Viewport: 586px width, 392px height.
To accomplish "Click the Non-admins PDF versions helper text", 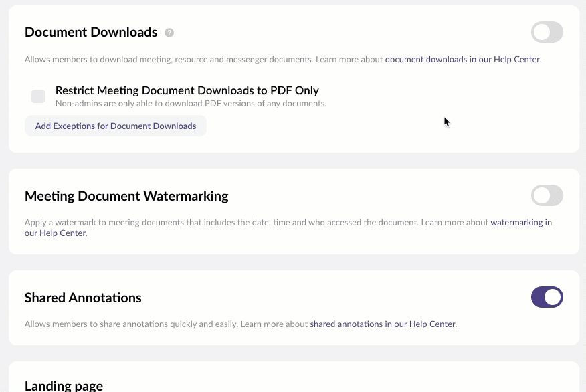I will (x=191, y=104).
